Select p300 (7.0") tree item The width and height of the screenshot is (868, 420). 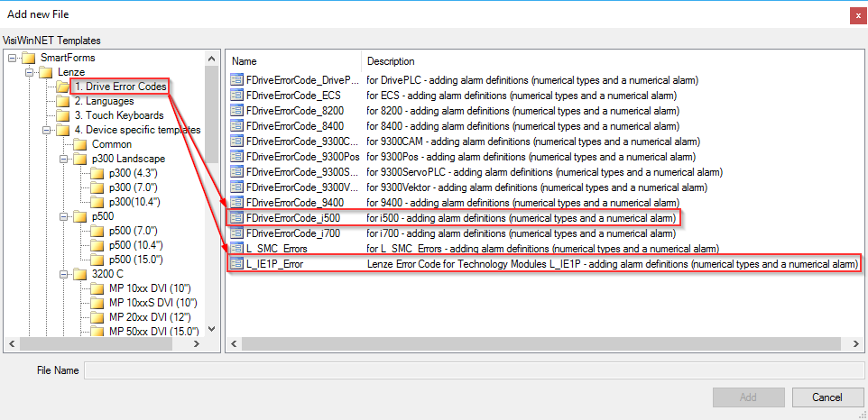[x=134, y=187]
